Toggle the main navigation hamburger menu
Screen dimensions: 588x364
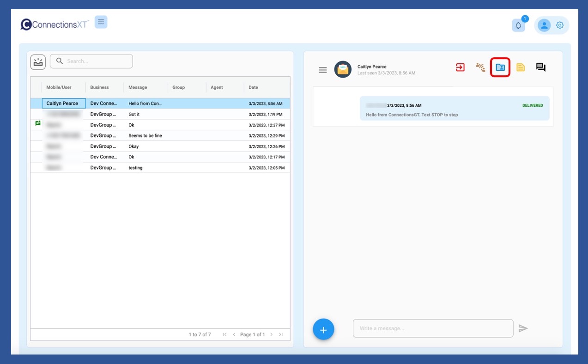101,22
